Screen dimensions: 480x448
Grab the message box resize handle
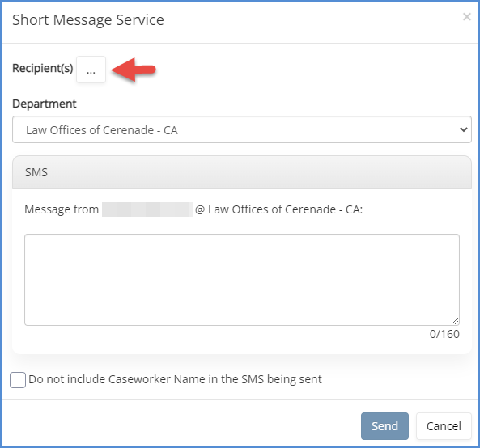pos(455,321)
